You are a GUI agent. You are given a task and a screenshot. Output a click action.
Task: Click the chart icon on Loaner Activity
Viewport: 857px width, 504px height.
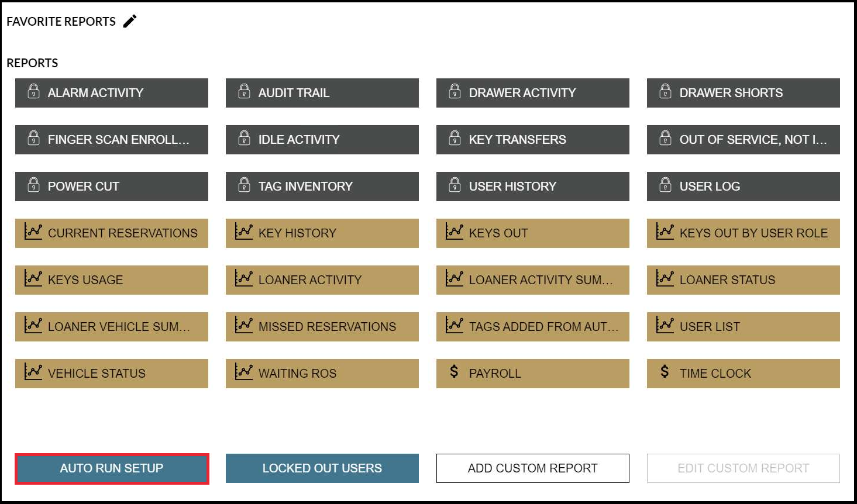244,278
